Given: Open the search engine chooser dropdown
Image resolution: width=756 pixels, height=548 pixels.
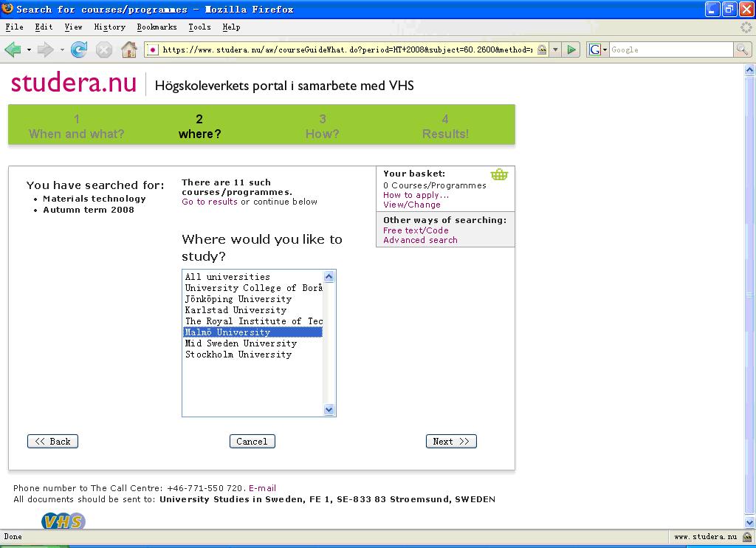Looking at the screenshot, I should 605,49.
